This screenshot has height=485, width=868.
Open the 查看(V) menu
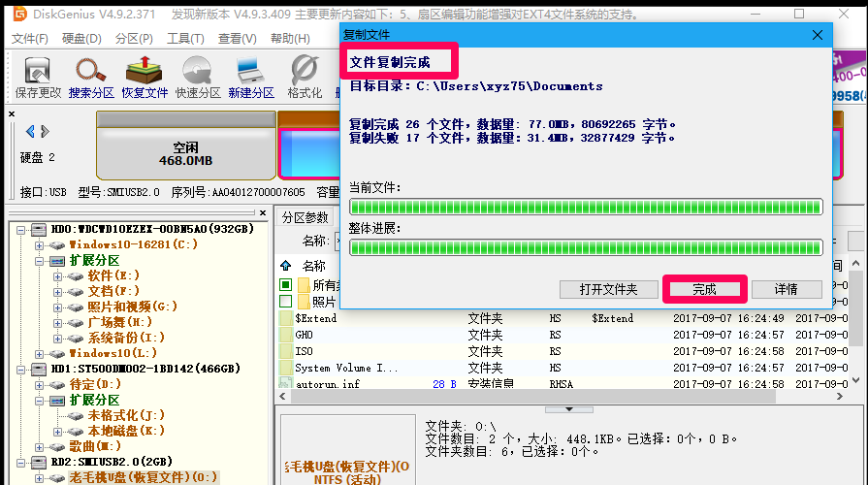(x=237, y=38)
